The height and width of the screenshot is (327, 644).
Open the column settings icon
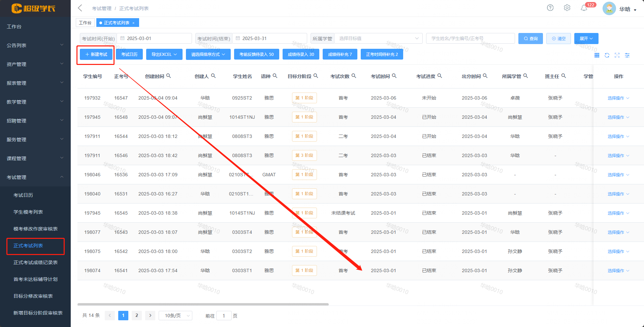[627, 55]
